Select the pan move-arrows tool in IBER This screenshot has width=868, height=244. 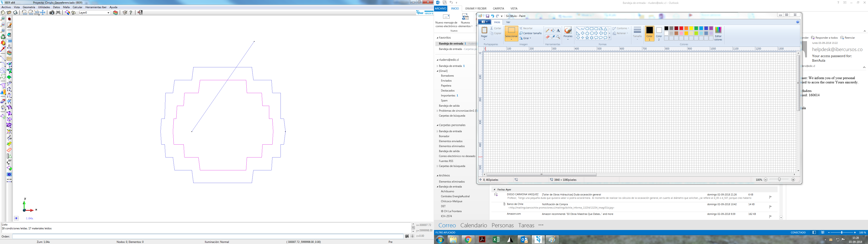coord(43,12)
